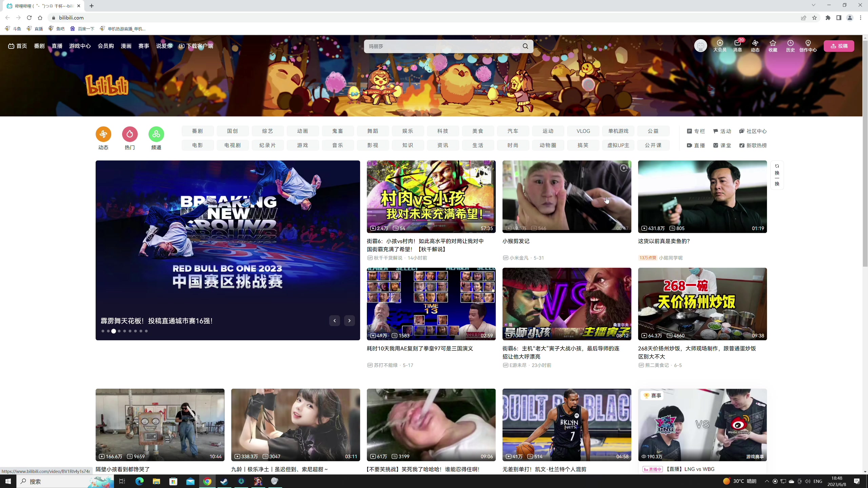The image size is (868, 488).
Task: Open 创作中心 lightbulb icon
Action: 808,46
